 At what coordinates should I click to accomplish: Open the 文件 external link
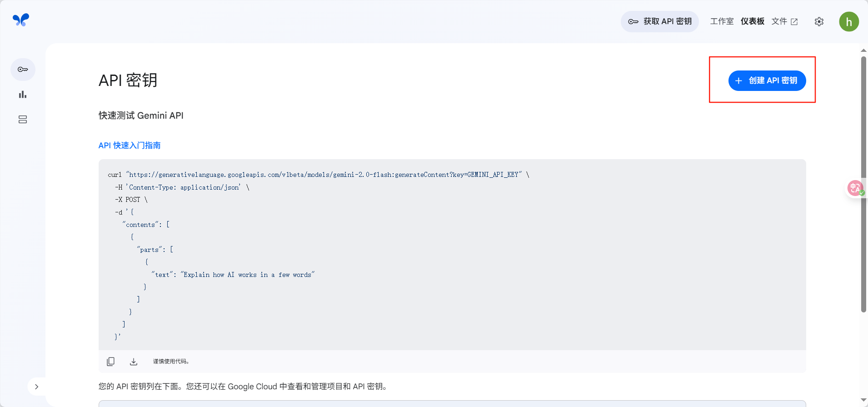pos(784,21)
